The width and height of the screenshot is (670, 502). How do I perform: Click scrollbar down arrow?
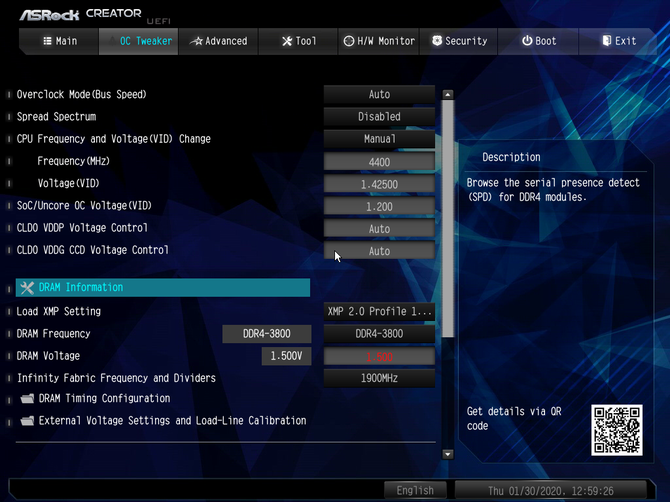click(448, 454)
